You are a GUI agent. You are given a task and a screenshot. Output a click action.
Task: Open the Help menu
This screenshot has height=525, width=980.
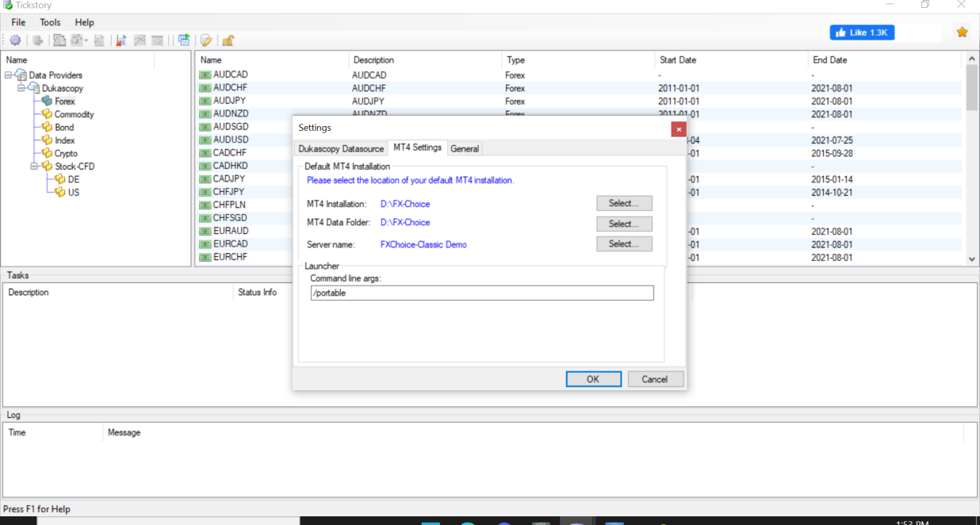[x=84, y=22]
